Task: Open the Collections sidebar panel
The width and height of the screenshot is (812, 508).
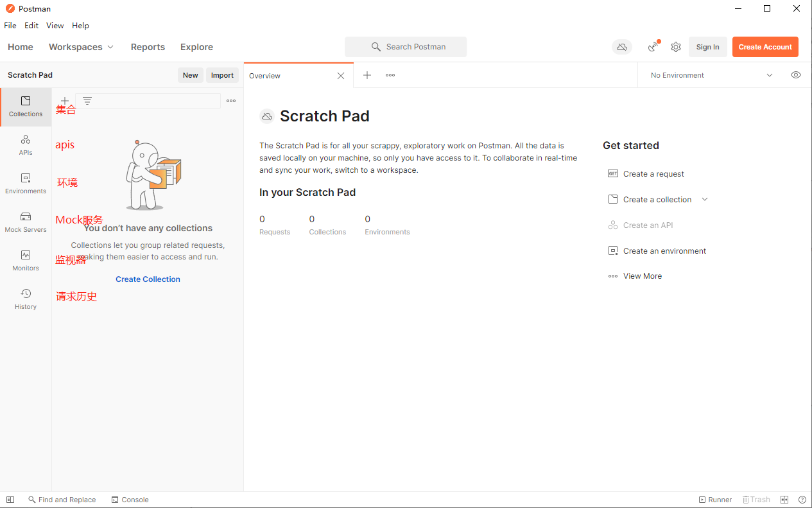Action: [26, 107]
